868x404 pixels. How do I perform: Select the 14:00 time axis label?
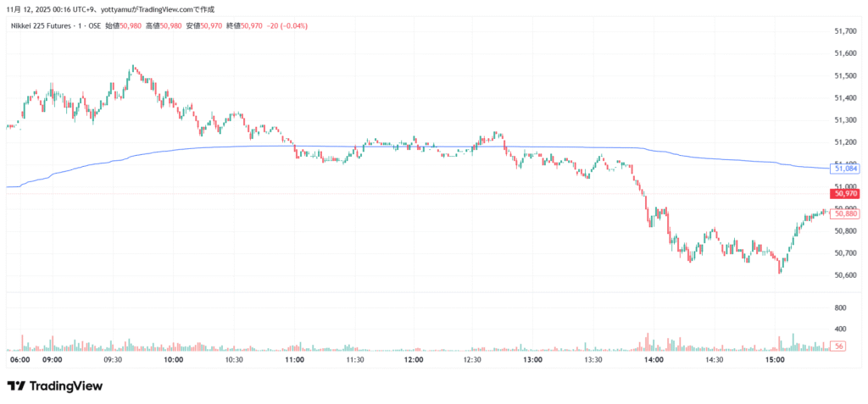654,360
